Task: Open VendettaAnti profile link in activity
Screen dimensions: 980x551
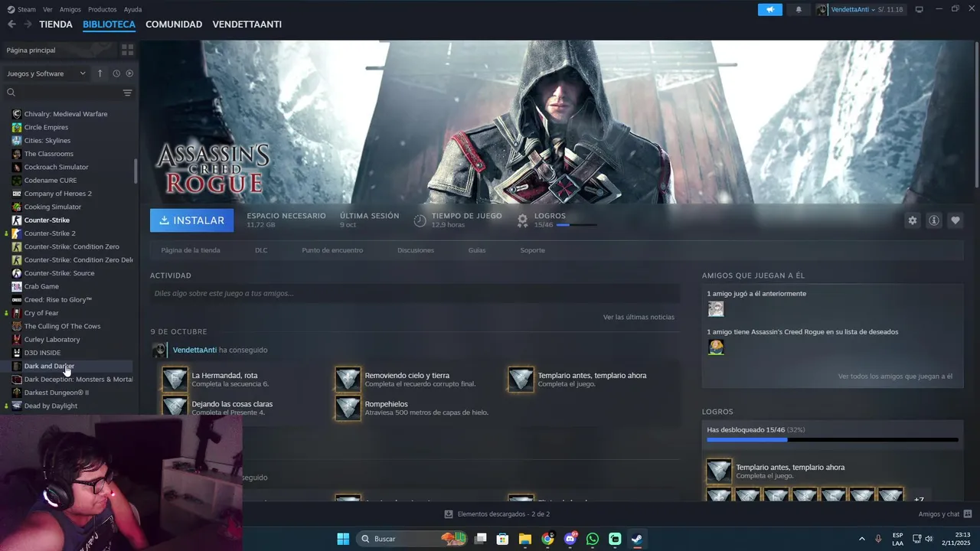Action: pos(194,350)
